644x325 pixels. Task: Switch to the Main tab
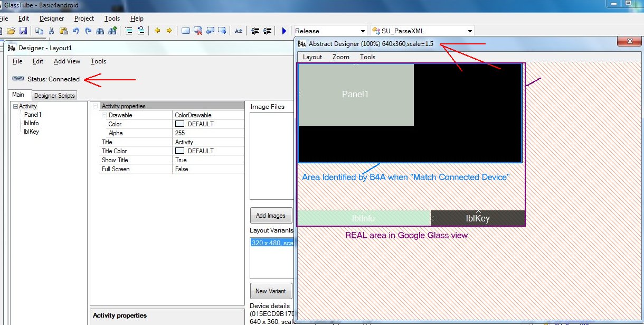coord(18,95)
